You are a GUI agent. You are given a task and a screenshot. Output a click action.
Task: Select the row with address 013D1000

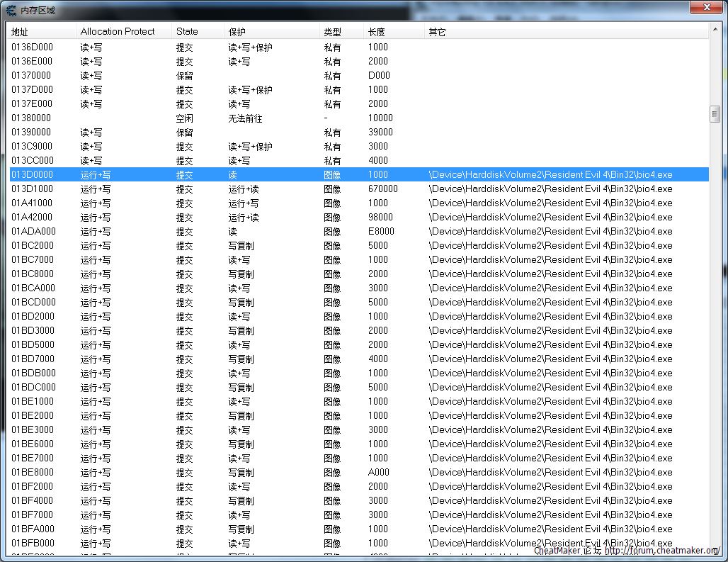point(32,189)
